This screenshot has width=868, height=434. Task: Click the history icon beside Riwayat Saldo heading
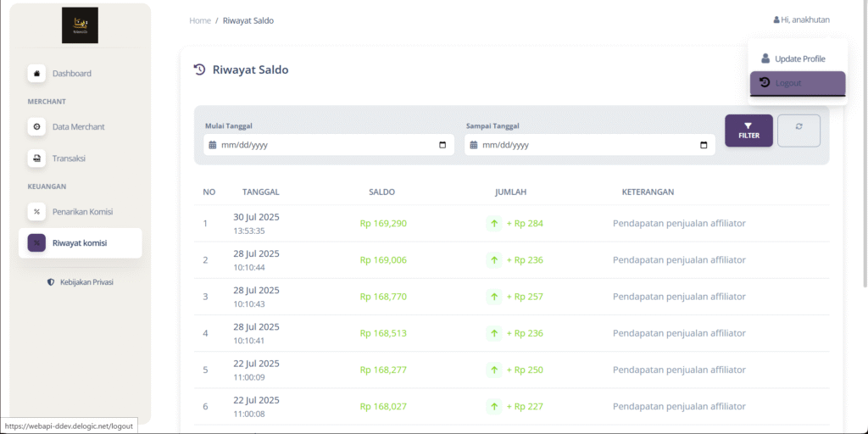coord(199,70)
